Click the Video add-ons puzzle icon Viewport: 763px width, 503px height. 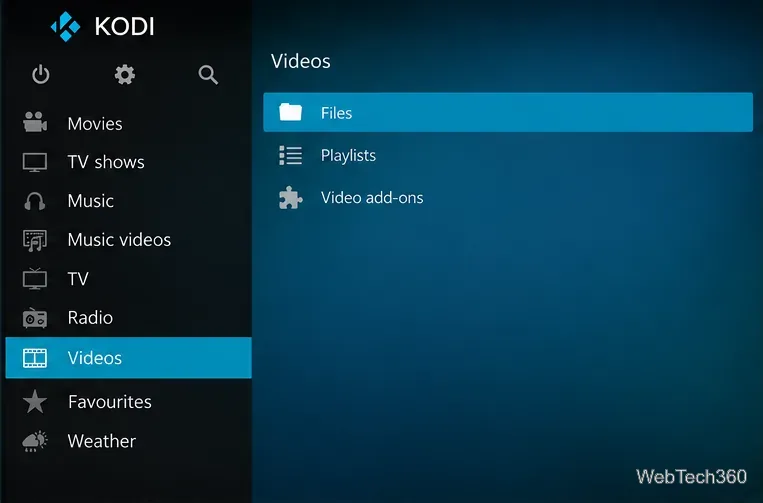point(291,198)
